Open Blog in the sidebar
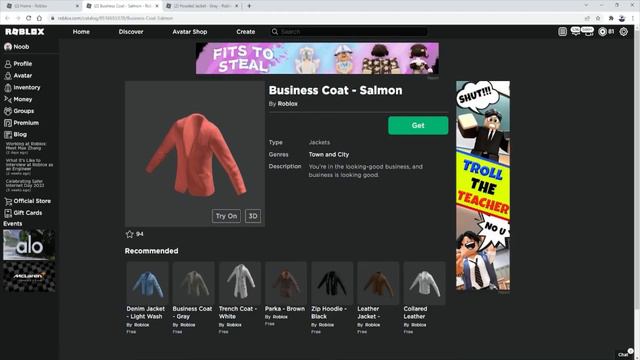Image resolution: width=640 pixels, height=360 pixels. click(x=16, y=134)
